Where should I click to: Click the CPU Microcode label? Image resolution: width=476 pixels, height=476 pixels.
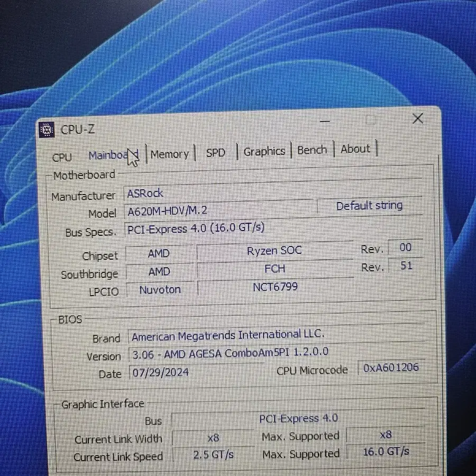[312, 370]
